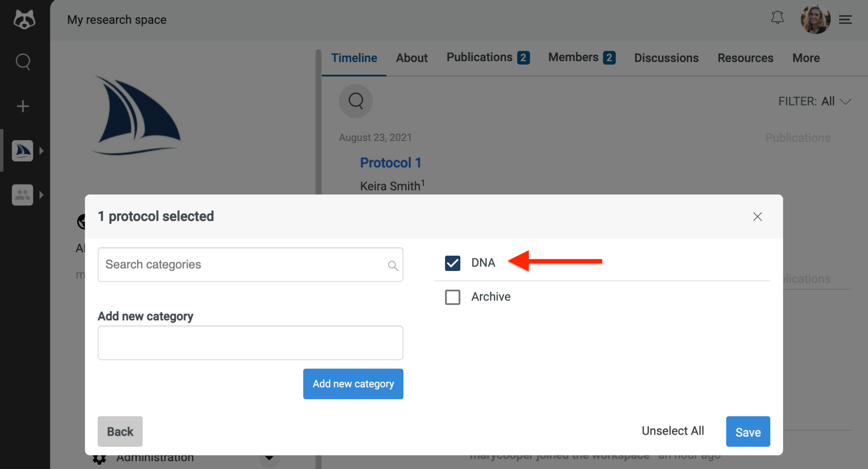The height and width of the screenshot is (469, 868).
Task: Open notifications via the bell icon
Action: pyautogui.click(x=777, y=18)
